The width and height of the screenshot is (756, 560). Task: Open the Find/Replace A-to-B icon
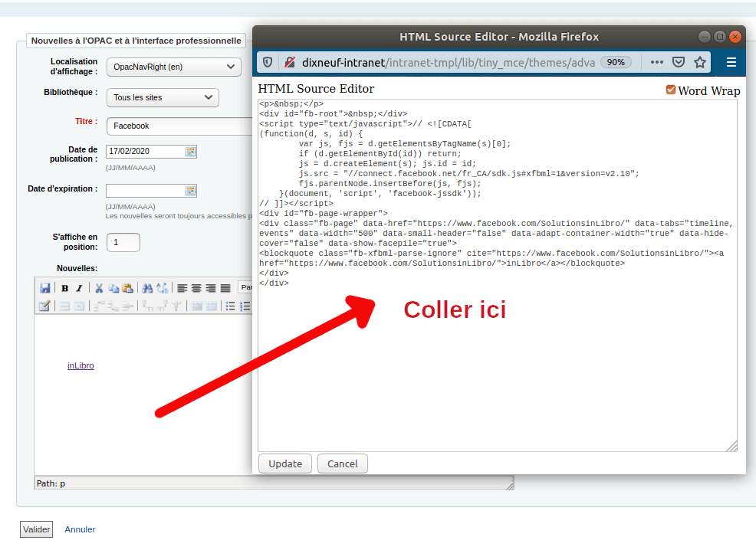click(163, 288)
